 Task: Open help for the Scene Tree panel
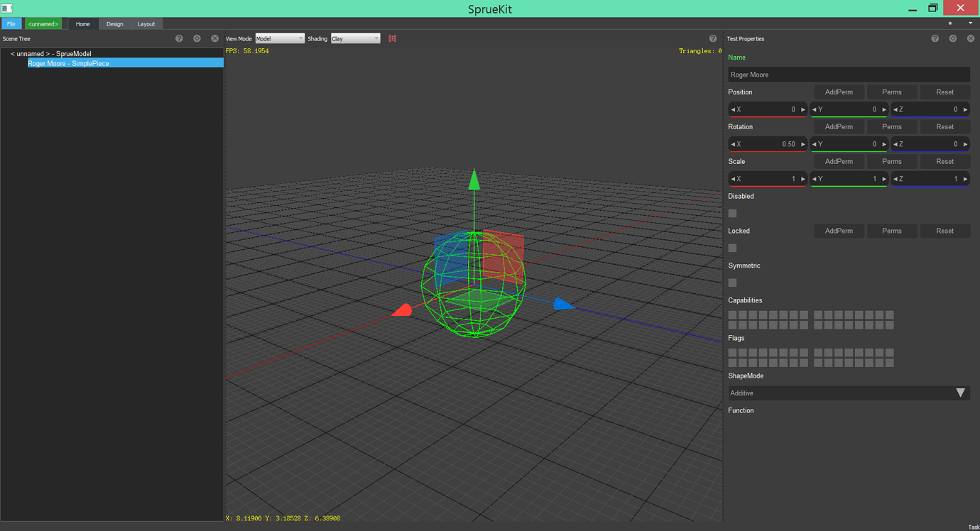tap(179, 38)
